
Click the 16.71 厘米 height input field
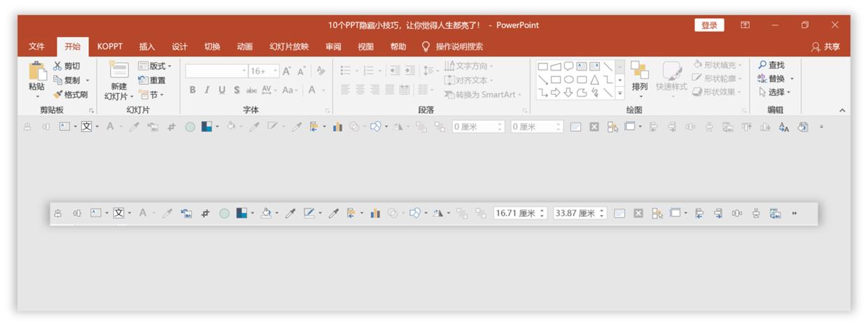[x=514, y=213]
